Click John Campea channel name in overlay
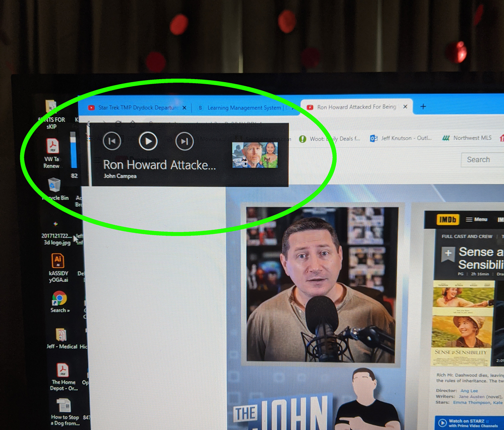 tap(120, 176)
